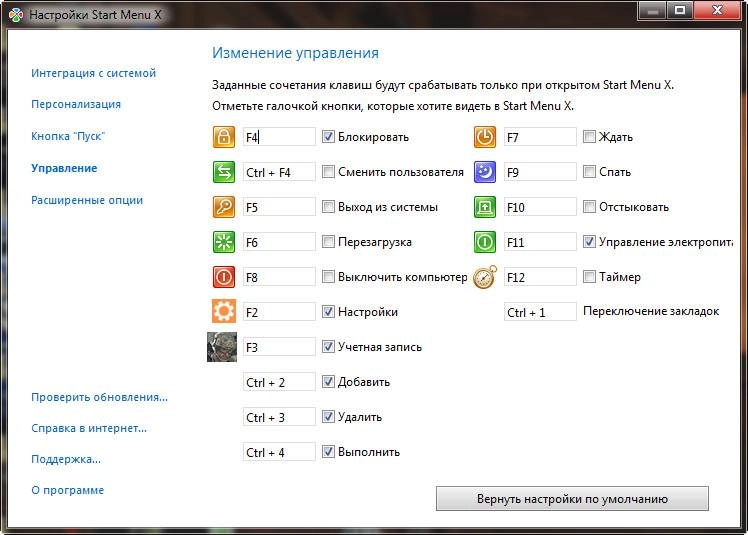Open the Персонализация section
Viewport: 748px width, 535px height.
coord(76,104)
